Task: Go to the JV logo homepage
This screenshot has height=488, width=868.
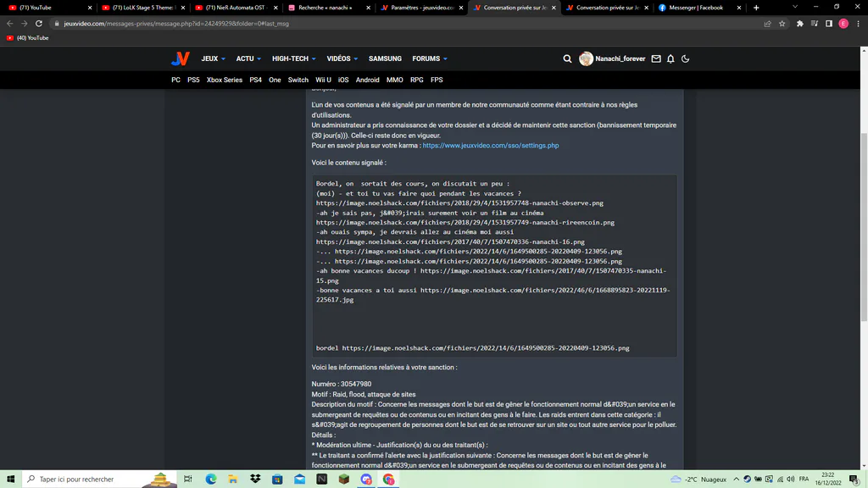Action: tap(181, 58)
